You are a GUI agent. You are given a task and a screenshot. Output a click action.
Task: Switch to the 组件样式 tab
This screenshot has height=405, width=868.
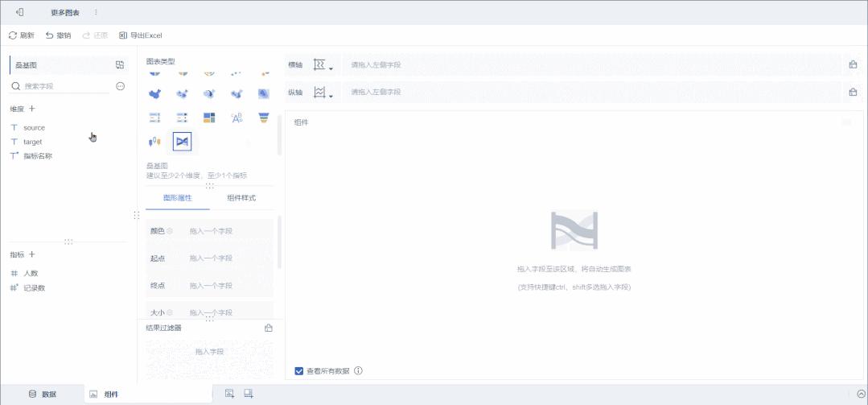(241, 198)
